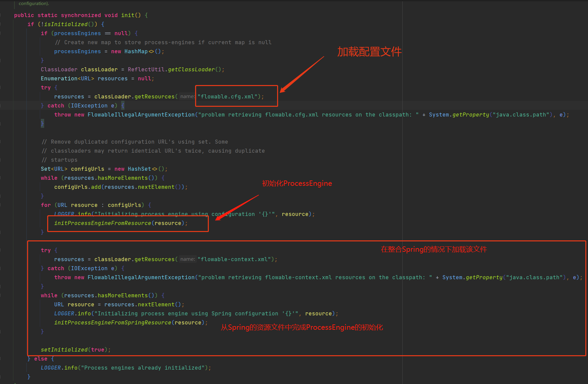The image size is (588, 384).
Task: Click the 'void' return type keyword
Action: (x=111, y=15)
